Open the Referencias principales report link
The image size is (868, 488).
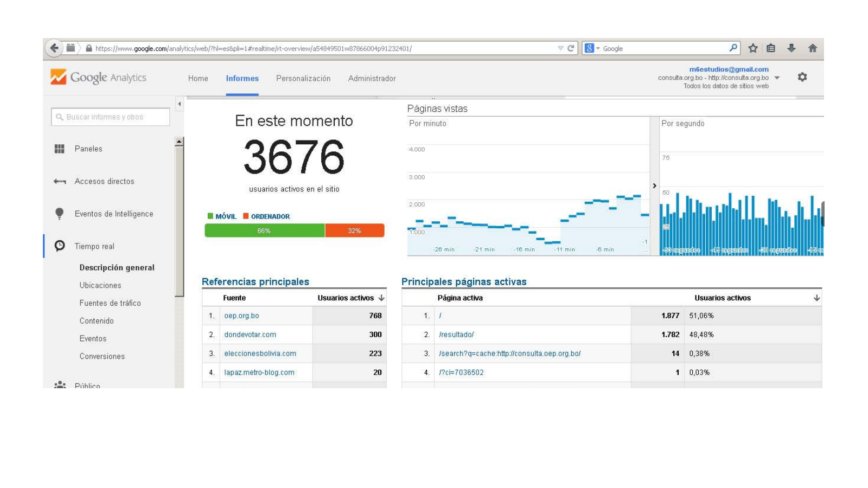click(256, 281)
